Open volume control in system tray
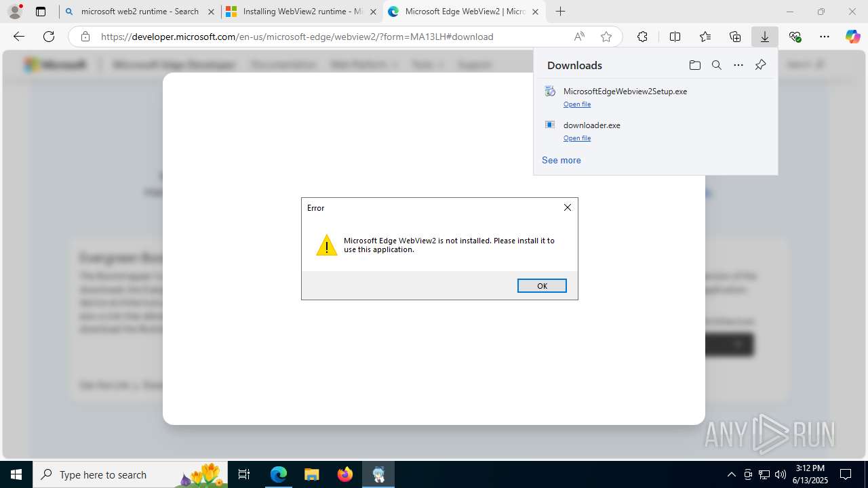The width and height of the screenshot is (868, 488). click(x=781, y=474)
